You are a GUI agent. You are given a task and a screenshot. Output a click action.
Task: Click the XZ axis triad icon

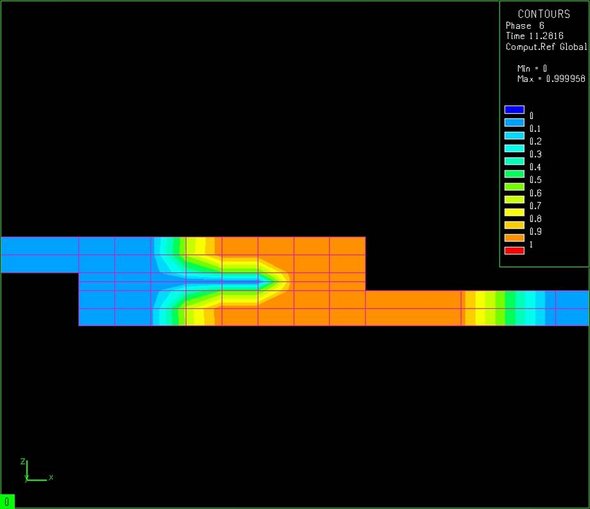[x=36, y=471]
